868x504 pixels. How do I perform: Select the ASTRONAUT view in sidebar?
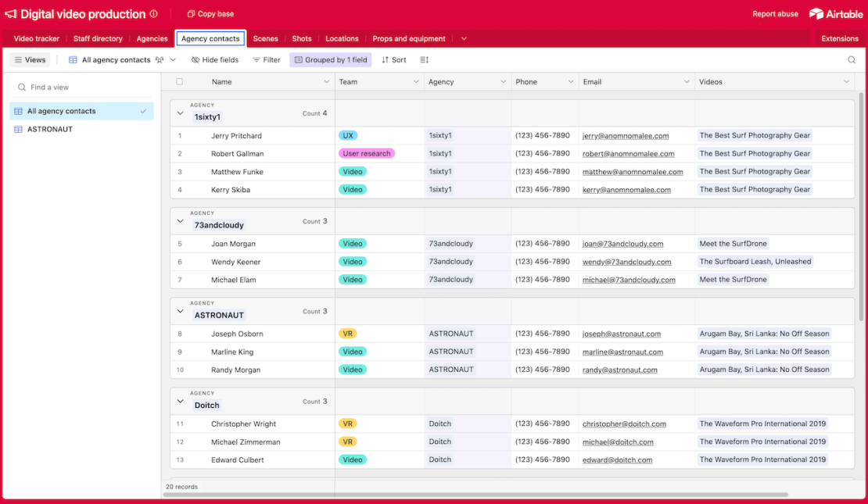click(50, 129)
